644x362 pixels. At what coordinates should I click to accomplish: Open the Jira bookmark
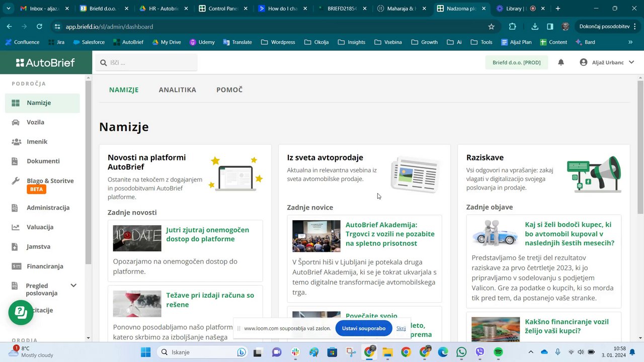tap(55, 42)
